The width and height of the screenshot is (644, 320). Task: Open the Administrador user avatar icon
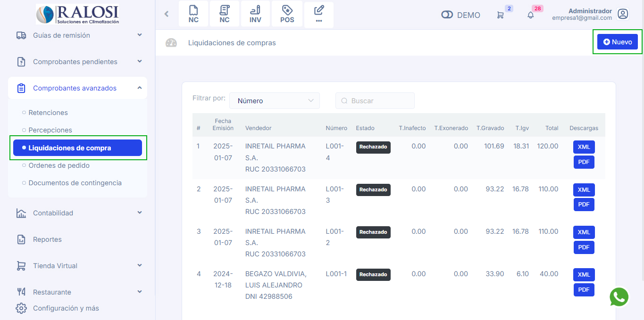[623, 14]
